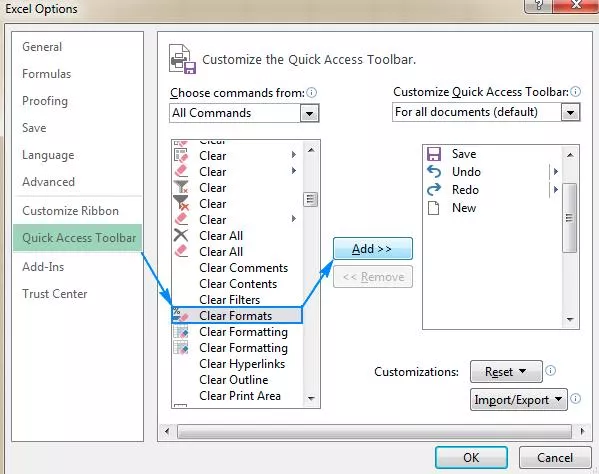This screenshot has height=474, width=599.
Task: Click the eraser icon beside second Clear All
Action: (x=181, y=251)
